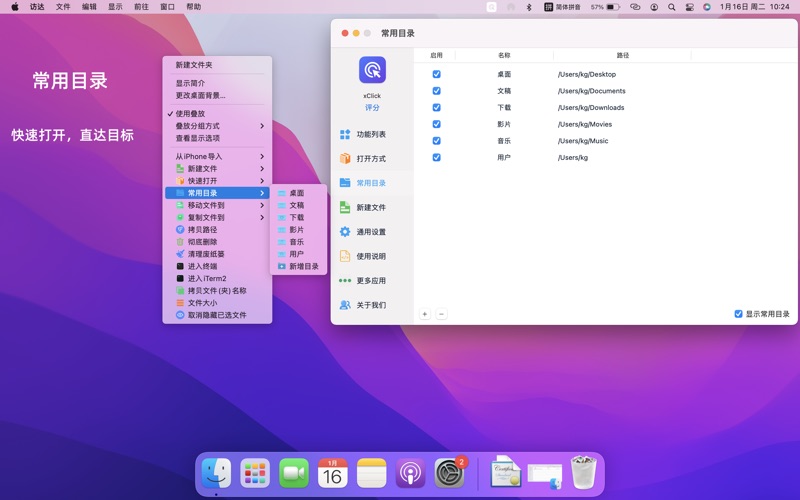This screenshot has height=500, width=800.
Task: Open System Preferences in the Dock
Action: [x=449, y=473]
